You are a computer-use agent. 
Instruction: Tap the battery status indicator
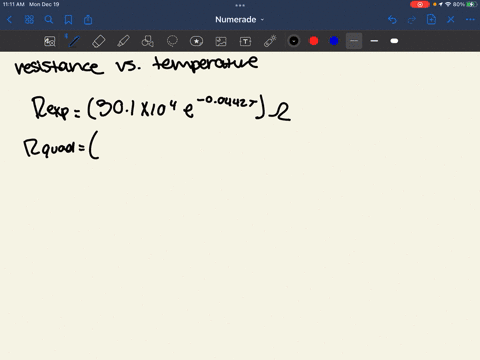click(x=472, y=4)
